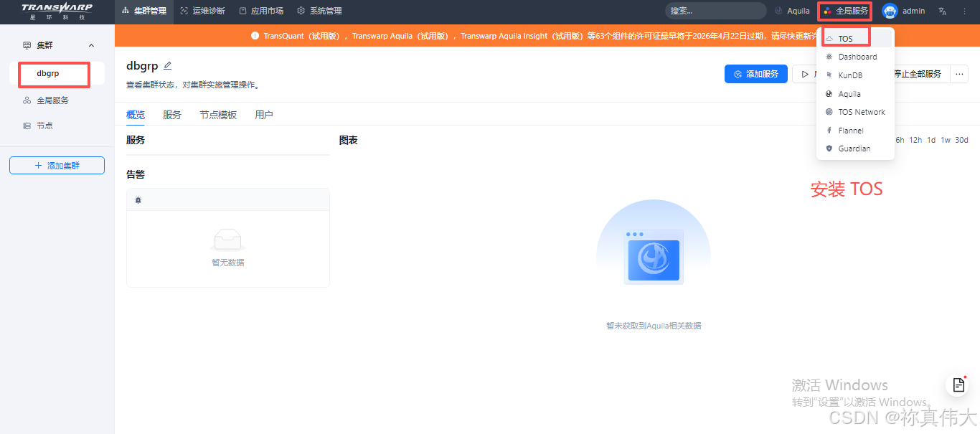The image size is (980, 434).
Task: Click the 系统管理 gear icon
Action: click(x=301, y=11)
